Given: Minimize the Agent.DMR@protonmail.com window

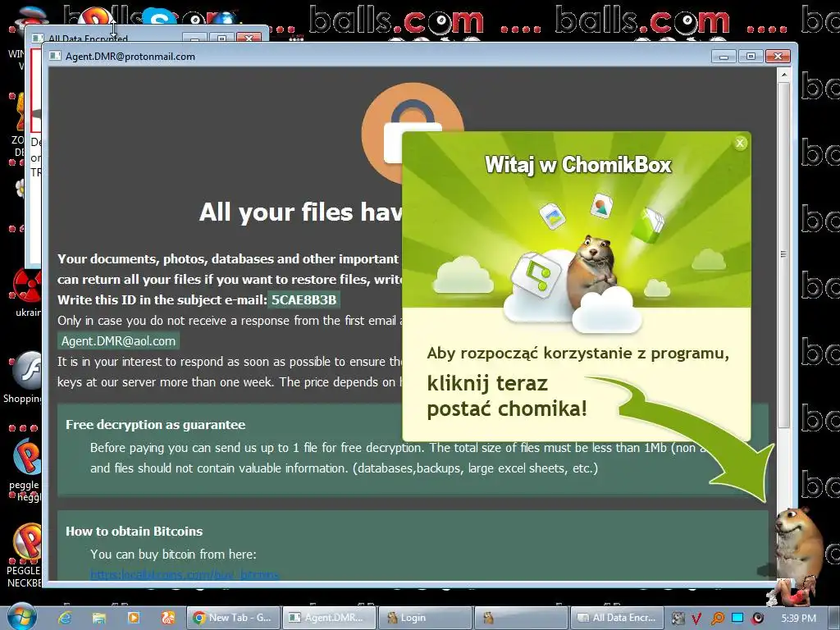Looking at the screenshot, I should [x=724, y=57].
